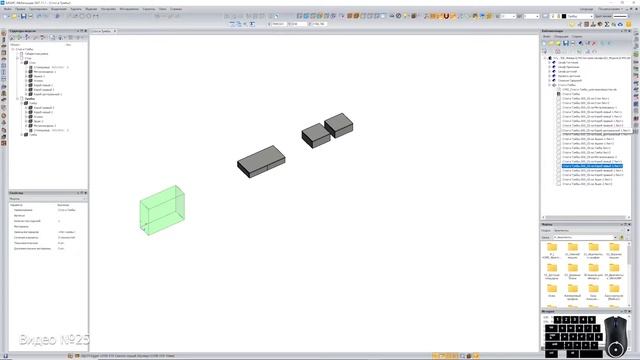
Task: Click the horizontal scrollbar under the right panel tree
Action: [587, 217]
